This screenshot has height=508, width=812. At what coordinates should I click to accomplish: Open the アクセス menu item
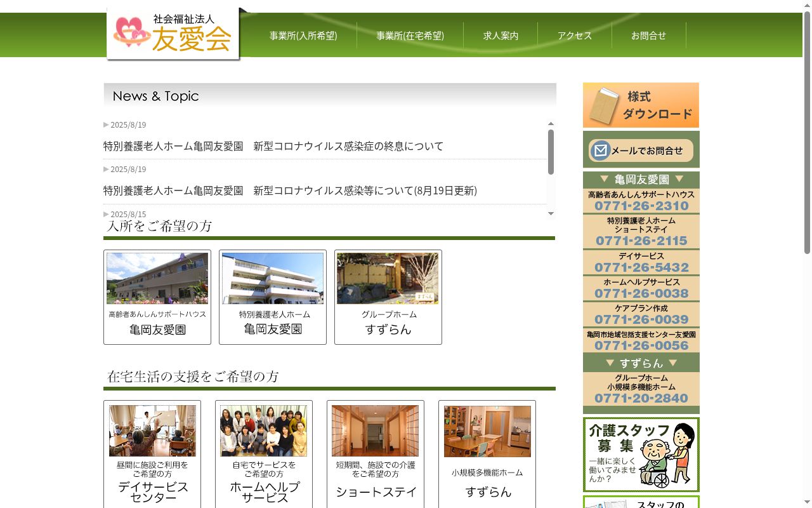click(x=575, y=36)
